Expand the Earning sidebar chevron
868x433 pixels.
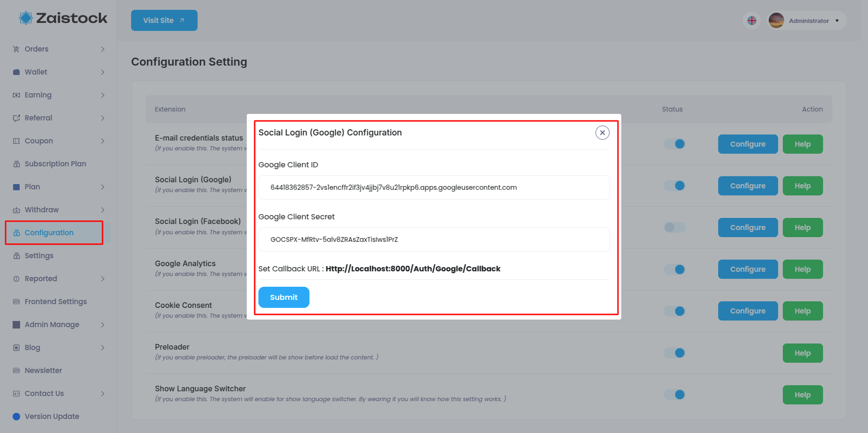(103, 95)
